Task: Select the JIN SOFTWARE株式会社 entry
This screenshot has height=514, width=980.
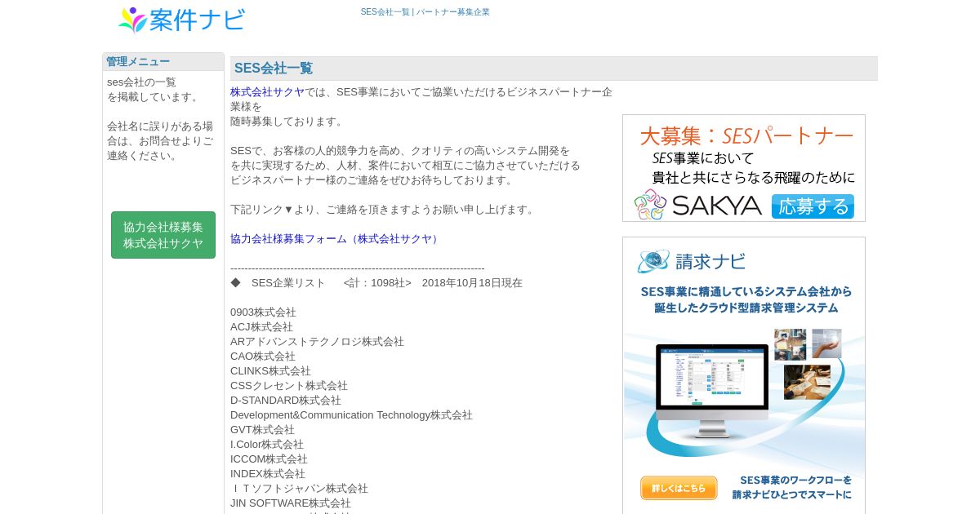Action: click(291, 503)
